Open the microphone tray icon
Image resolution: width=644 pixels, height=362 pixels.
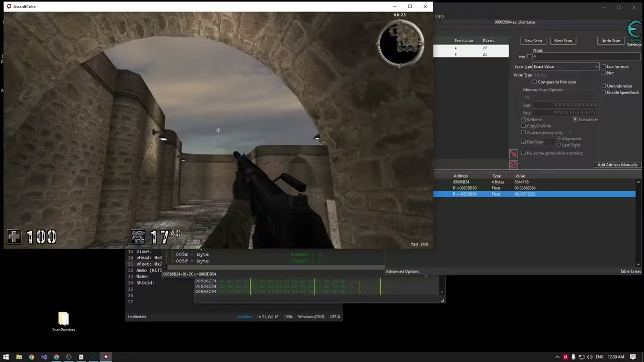pos(574,357)
